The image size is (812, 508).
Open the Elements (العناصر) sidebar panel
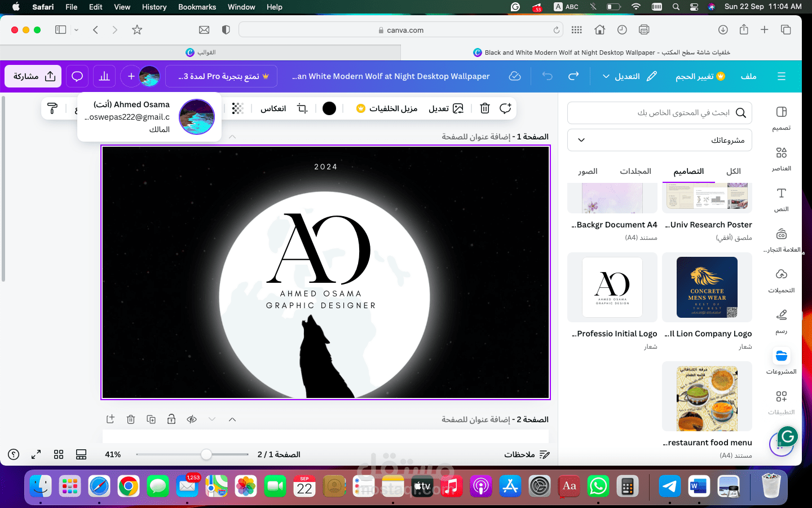tap(781, 159)
